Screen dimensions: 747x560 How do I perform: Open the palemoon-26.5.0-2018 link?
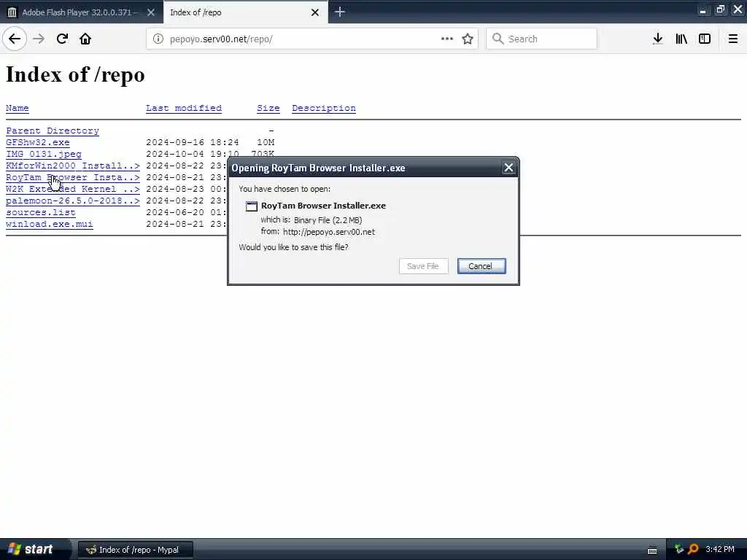73,201
